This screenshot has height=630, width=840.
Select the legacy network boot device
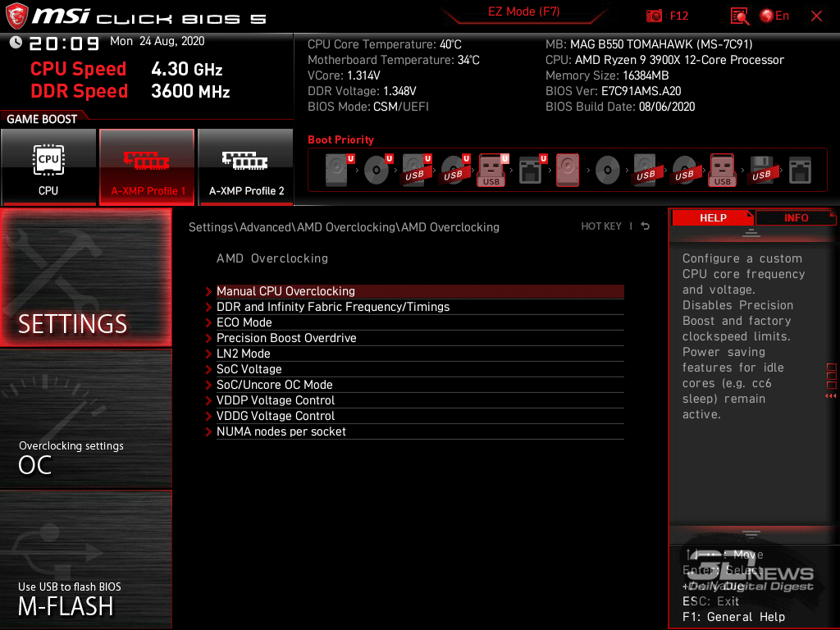click(x=801, y=170)
